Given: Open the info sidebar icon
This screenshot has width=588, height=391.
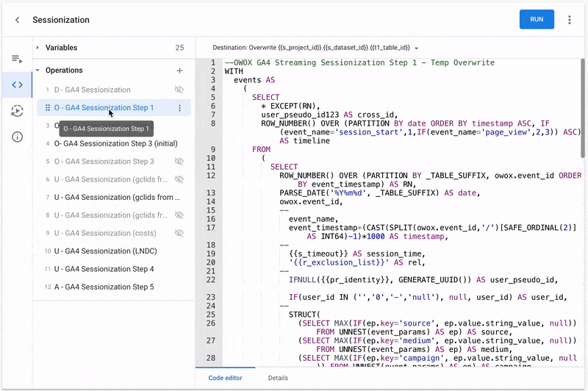Looking at the screenshot, I should (17, 137).
